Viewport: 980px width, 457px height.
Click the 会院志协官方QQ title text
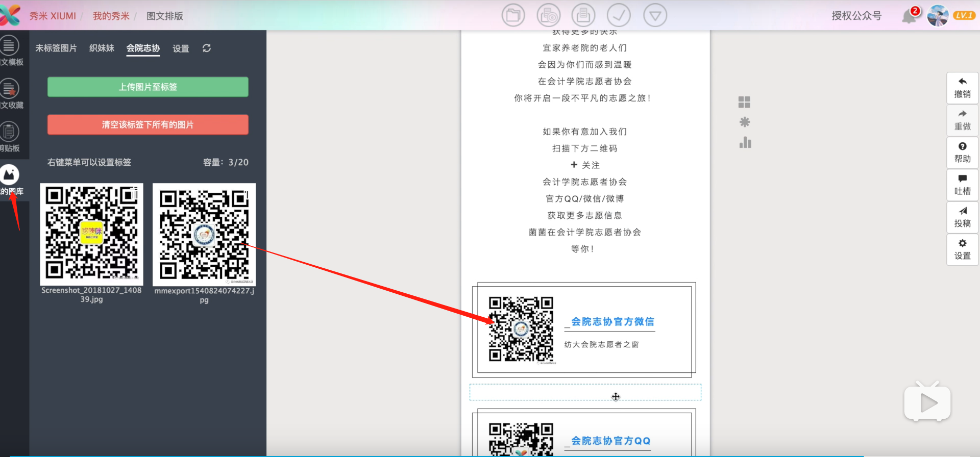(x=610, y=441)
